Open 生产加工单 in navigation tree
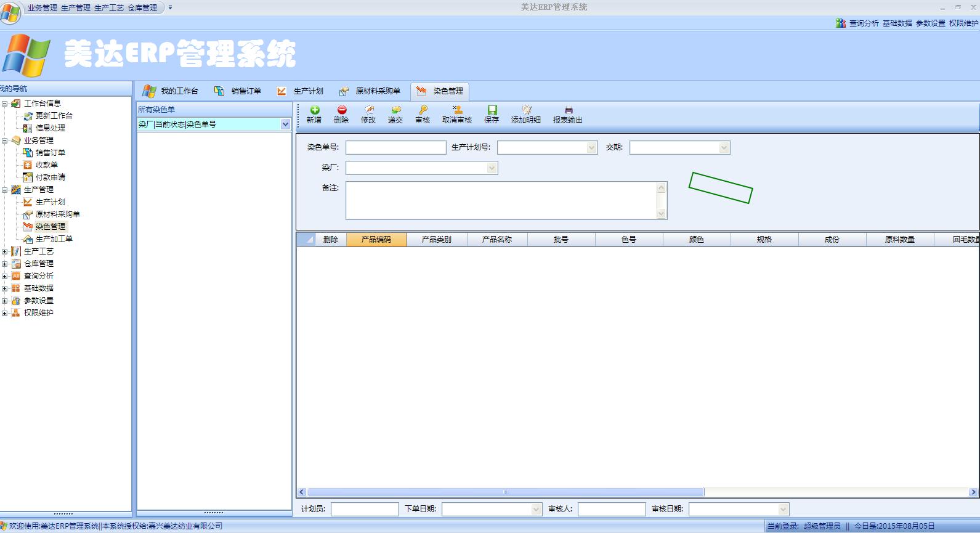The height and width of the screenshot is (533, 980). click(x=54, y=239)
